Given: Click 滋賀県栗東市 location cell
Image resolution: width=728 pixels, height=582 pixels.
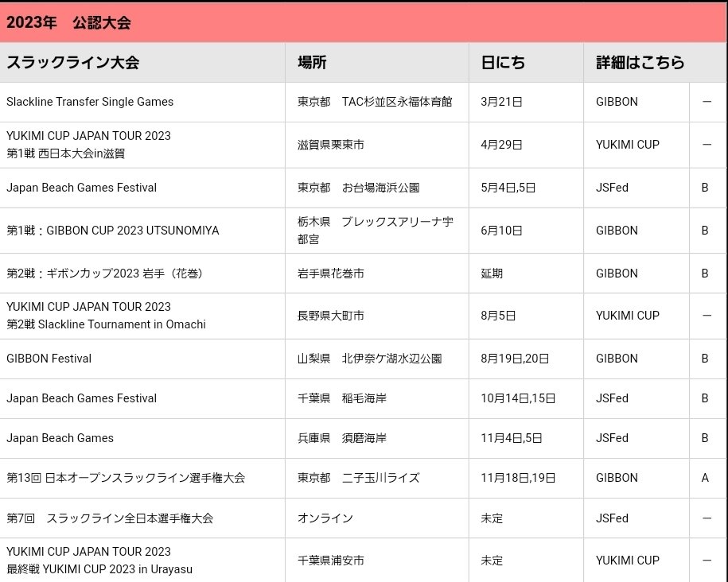Looking at the screenshot, I should pyautogui.click(x=330, y=145).
